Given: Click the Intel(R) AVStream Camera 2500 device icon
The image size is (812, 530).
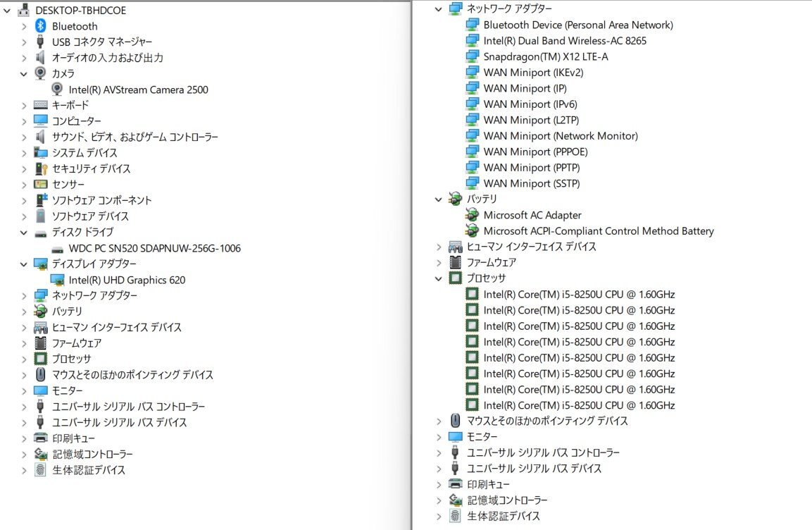Looking at the screenshot, I should point(58,89).
